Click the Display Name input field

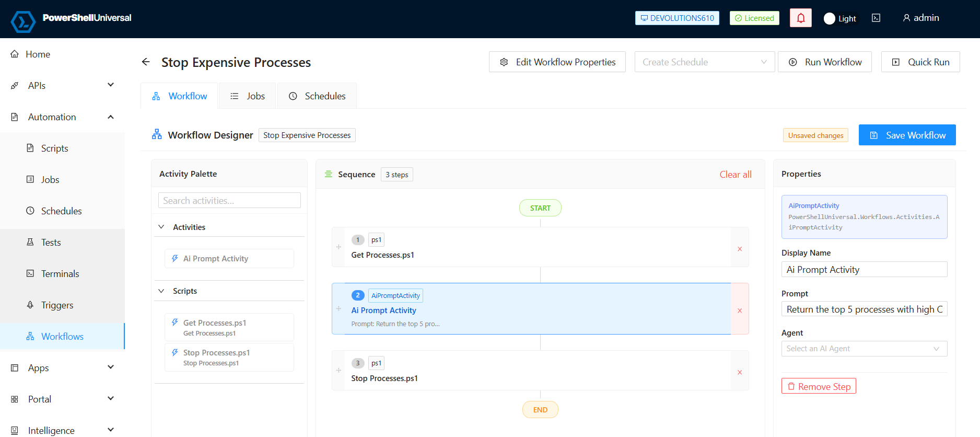click(x=864, y=269)
